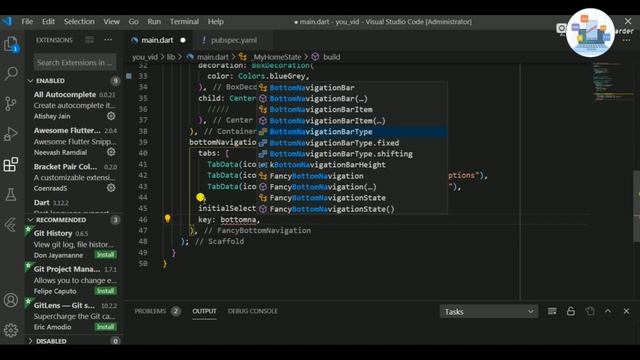
Task: Open editor more actions ellipsis
Action: (x=627, y=40)
